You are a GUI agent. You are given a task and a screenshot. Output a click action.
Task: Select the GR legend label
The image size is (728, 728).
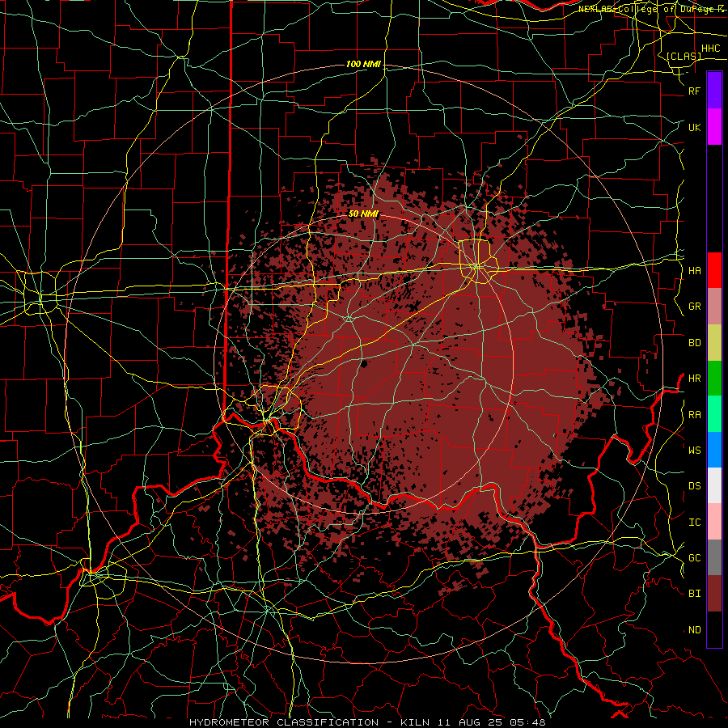click(x=695, y=307)
